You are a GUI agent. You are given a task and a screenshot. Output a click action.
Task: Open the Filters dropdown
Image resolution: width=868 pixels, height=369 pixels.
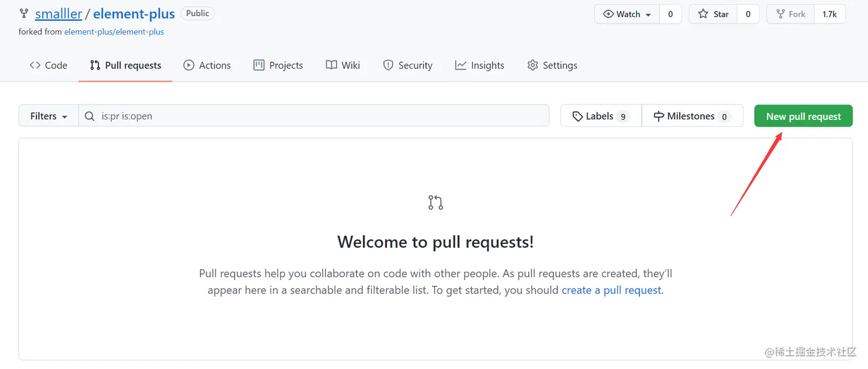point(49,116)
